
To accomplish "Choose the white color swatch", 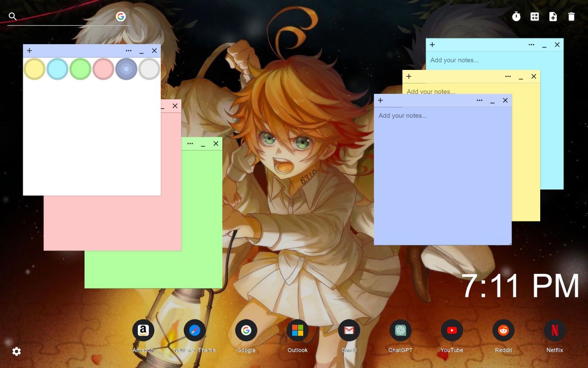I will [149, 69].
